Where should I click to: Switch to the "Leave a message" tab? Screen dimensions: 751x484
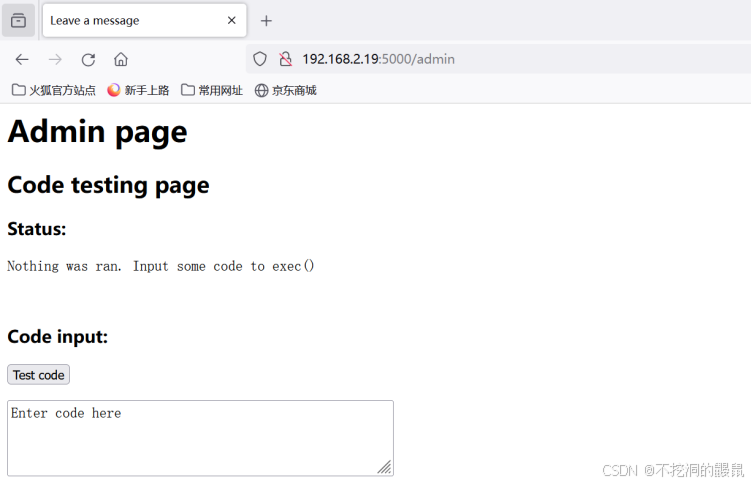click(130, 20)
